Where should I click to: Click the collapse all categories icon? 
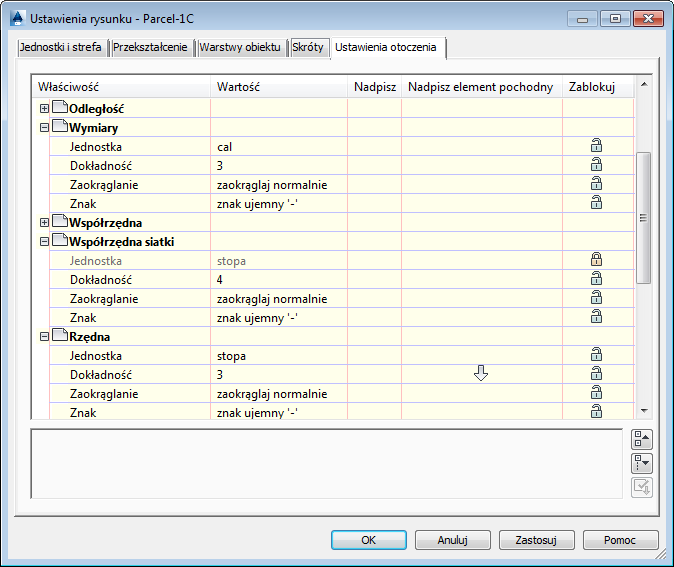point(642,439)
